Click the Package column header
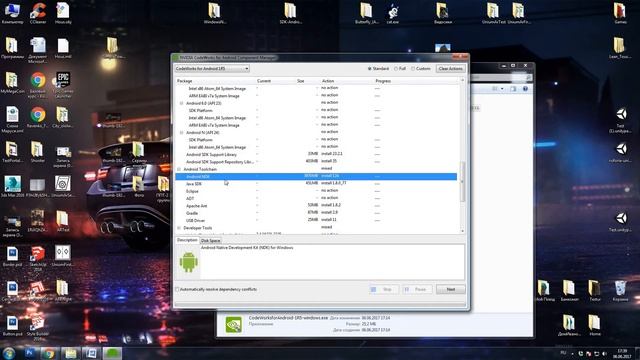 [x=215, y=81]
